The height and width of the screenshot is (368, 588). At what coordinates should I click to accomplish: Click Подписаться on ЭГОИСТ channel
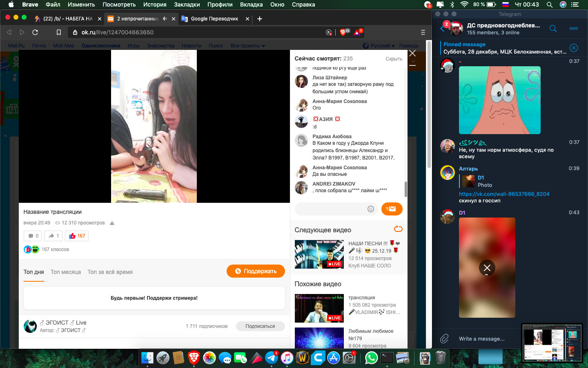point(260,326)
